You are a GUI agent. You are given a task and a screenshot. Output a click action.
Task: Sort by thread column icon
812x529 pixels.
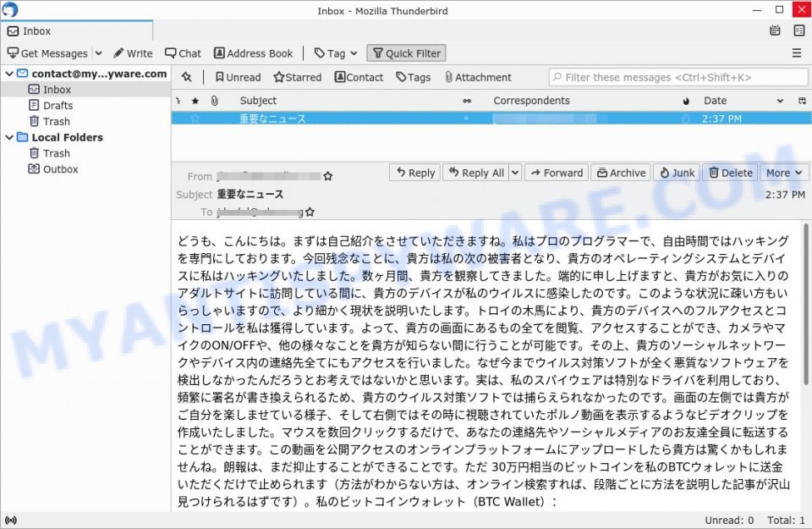tap(178, 101)
